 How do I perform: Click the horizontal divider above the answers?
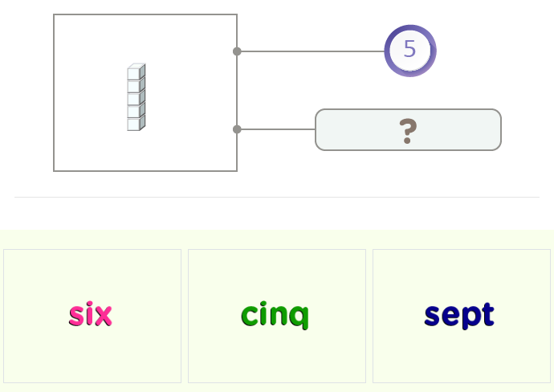276,197
